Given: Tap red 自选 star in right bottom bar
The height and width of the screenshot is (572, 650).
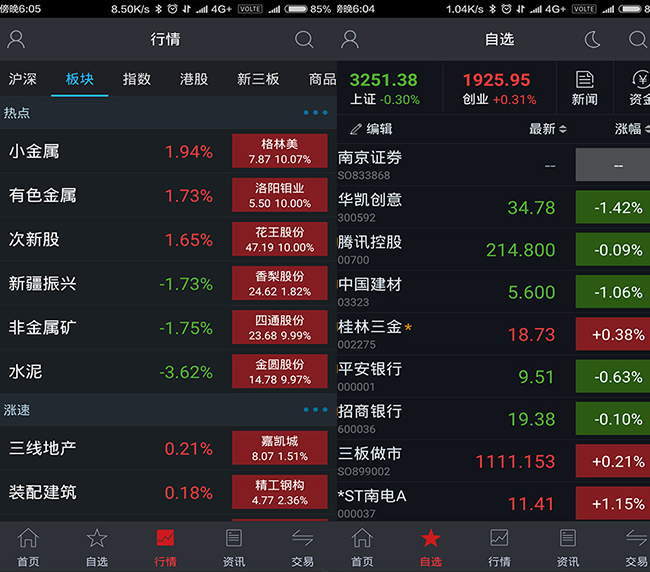Looking at the screenshot, I should pos(431,538).
